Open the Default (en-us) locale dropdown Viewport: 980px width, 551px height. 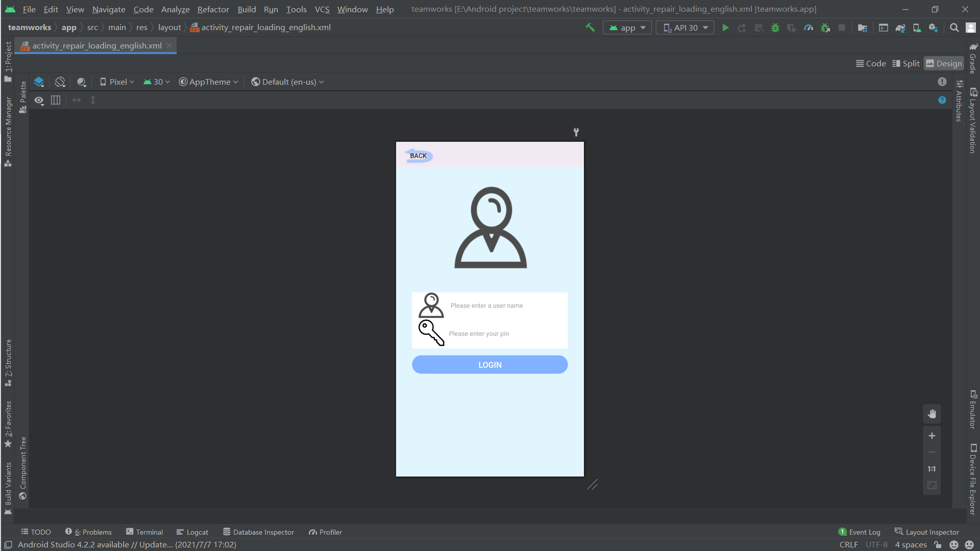click(287, 82)
